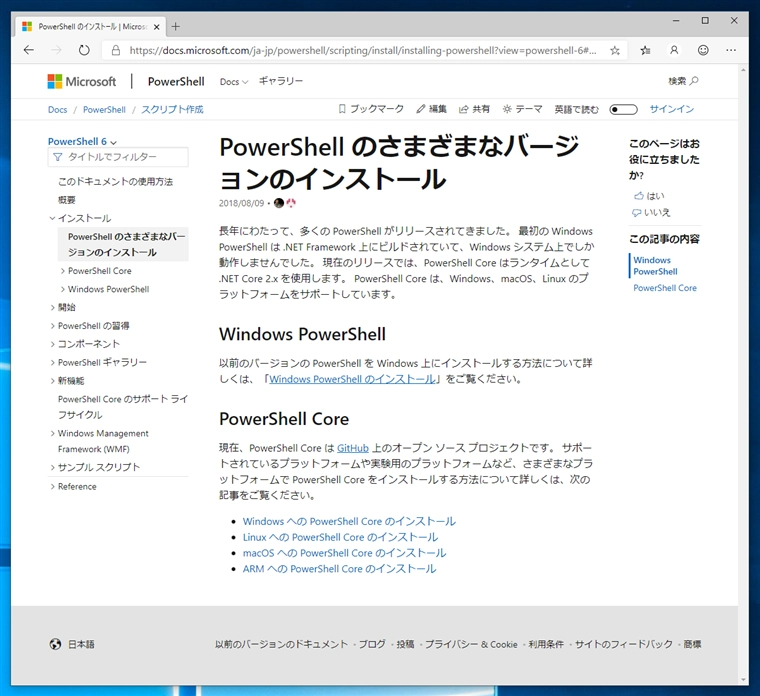Image resolution: width=760 pixels, height=696 pixels.
Task: Go back with the browser back arrow
Action: 29,50
